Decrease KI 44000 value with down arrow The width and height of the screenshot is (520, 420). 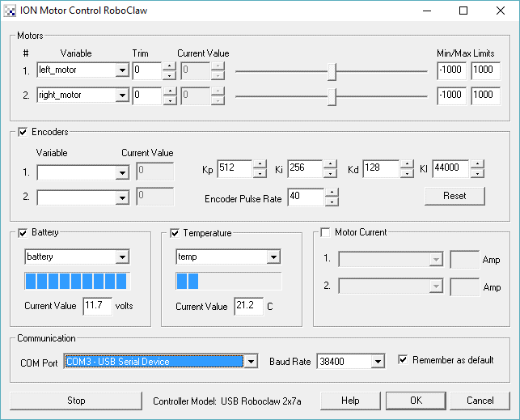click(477, 174)
